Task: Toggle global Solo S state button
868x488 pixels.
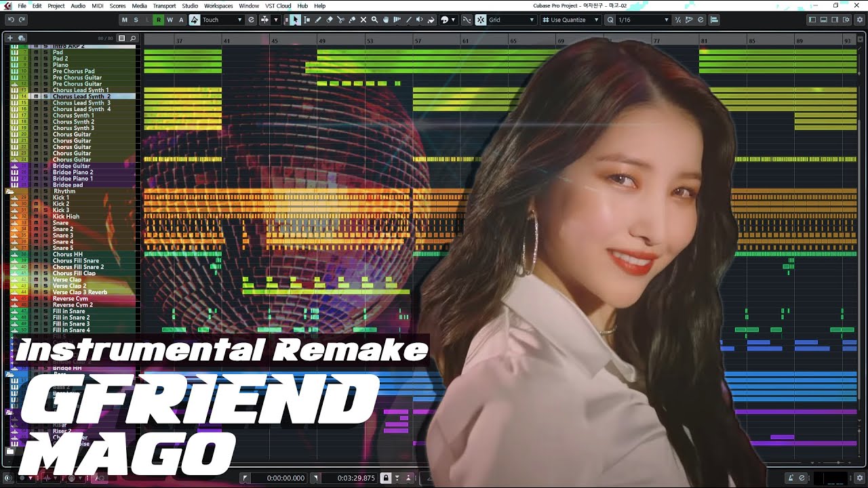Action: pyautogui.click(x=136, y=20)
